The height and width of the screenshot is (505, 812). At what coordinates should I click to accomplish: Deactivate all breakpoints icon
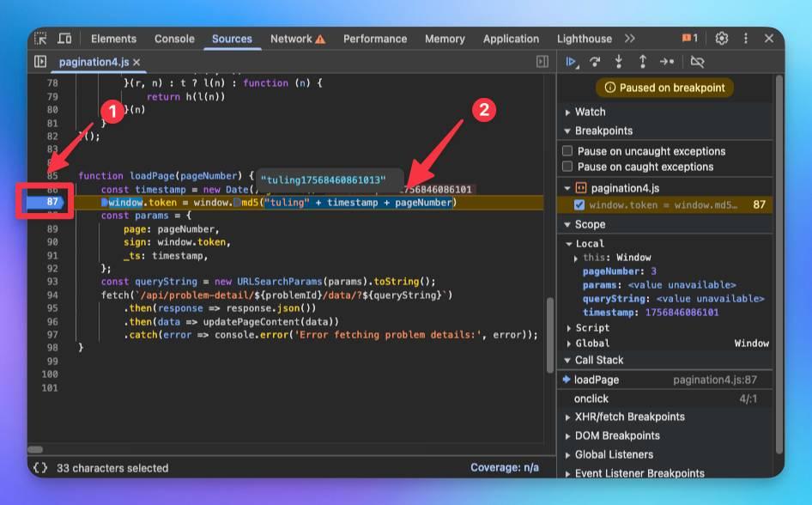[x=697, y=62]
